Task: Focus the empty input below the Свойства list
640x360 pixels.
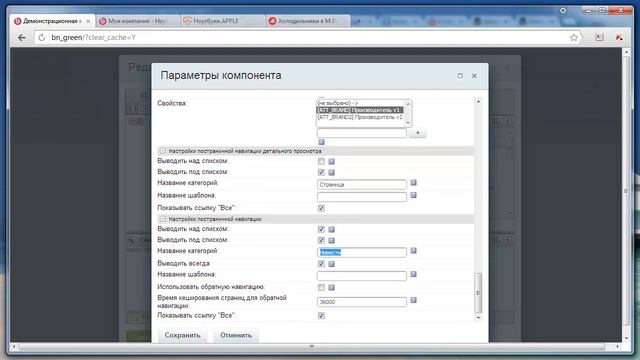Action: coord(362,133)
